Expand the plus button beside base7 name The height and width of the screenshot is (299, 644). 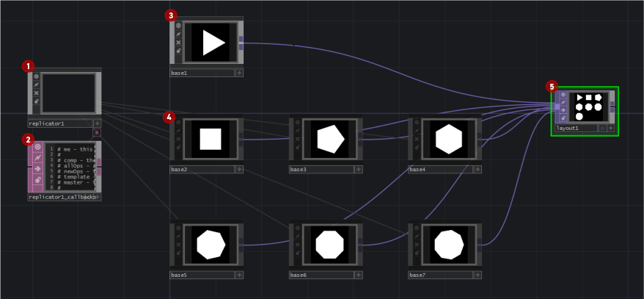(x=477, y=275)
